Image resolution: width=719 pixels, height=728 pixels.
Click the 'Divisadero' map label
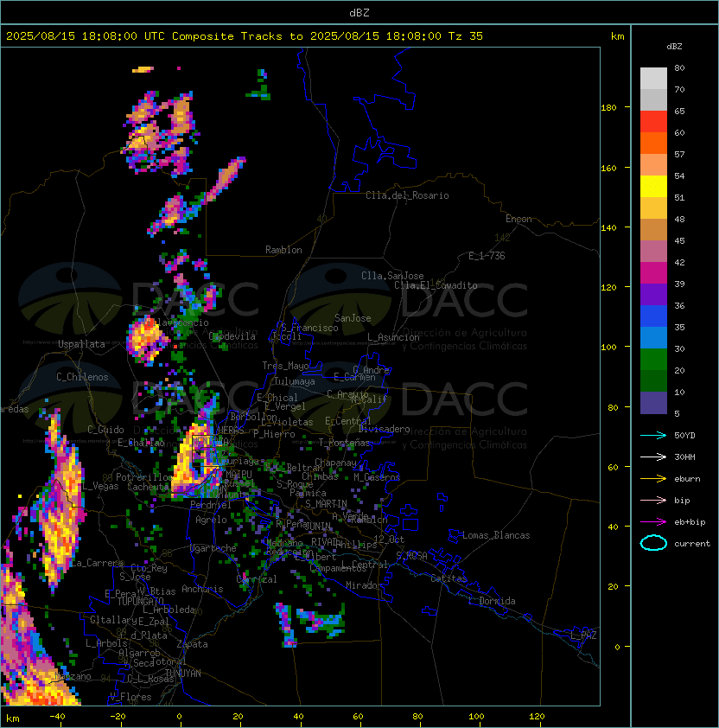pos(384,429)
